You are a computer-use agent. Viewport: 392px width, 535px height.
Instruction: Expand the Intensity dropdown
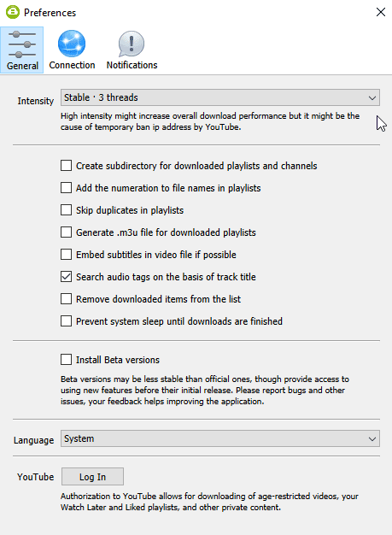tap(220, 97)
